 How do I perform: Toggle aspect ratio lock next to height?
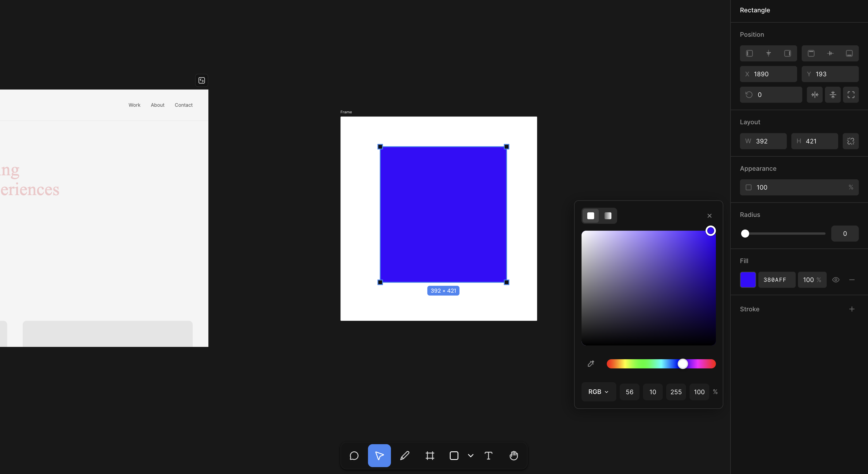[850, 141]
